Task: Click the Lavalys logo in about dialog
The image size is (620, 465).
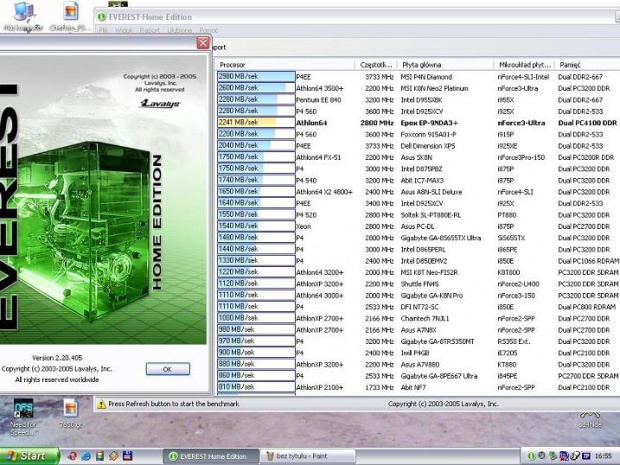Action: coord(159,102)
